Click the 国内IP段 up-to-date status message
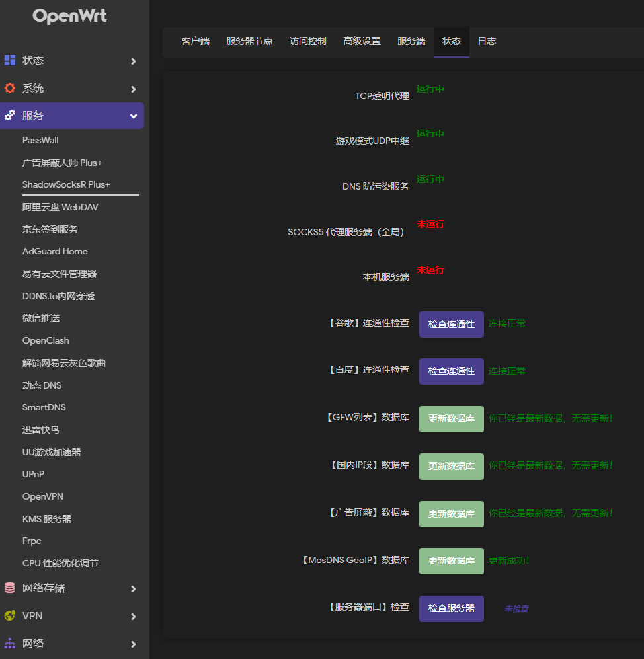644x659 pixels. click(550, 466)
